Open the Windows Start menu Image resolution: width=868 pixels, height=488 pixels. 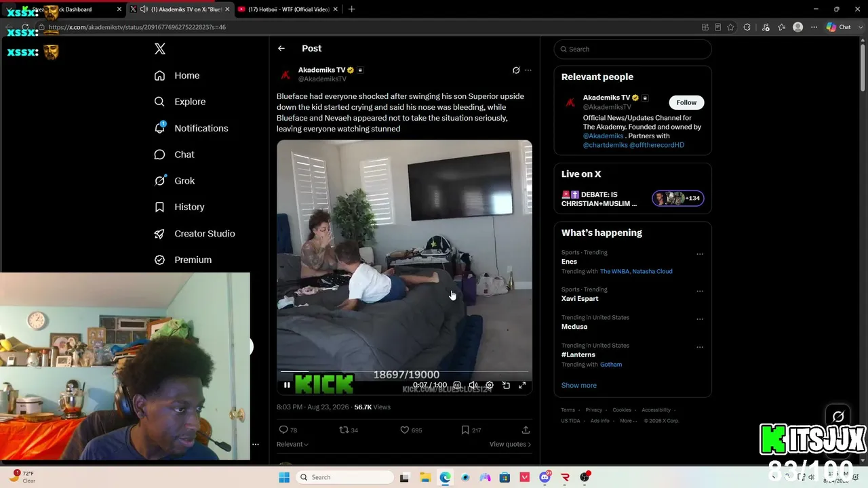[284, 477]
